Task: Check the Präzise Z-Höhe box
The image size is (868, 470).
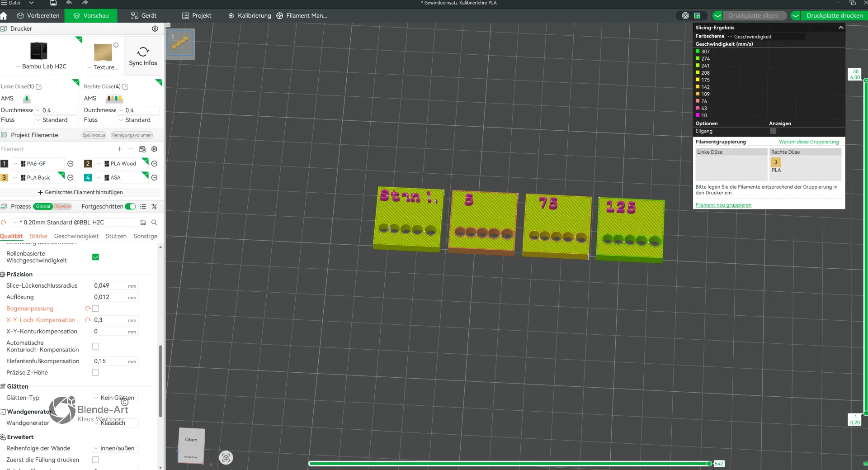Action: point(95,372)
